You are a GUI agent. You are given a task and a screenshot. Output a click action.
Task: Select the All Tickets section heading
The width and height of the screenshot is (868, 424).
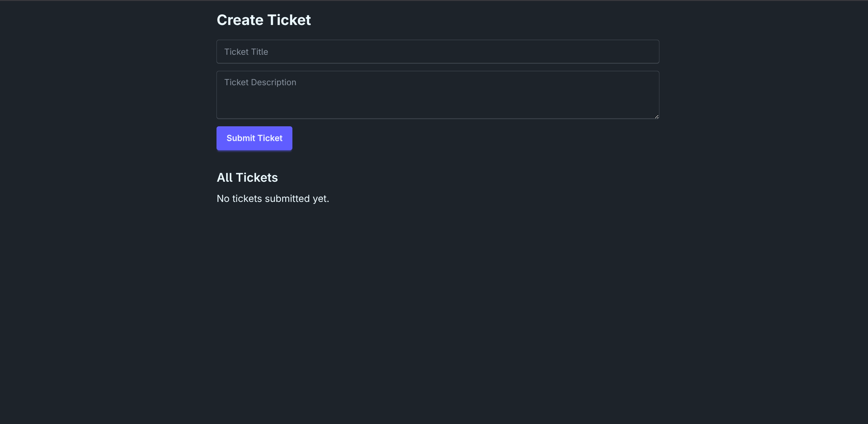(x=247, y=177)
